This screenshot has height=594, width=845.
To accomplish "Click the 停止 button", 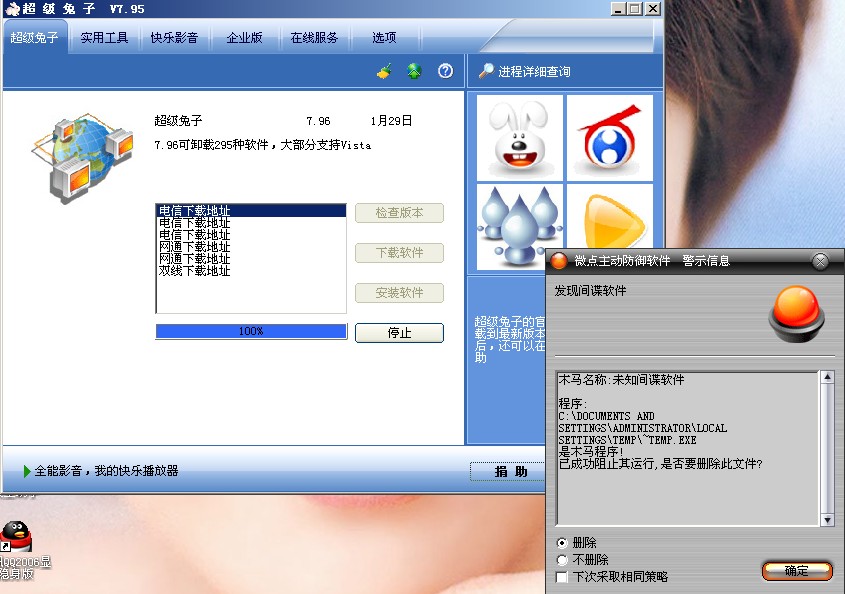I will point(399,333).
